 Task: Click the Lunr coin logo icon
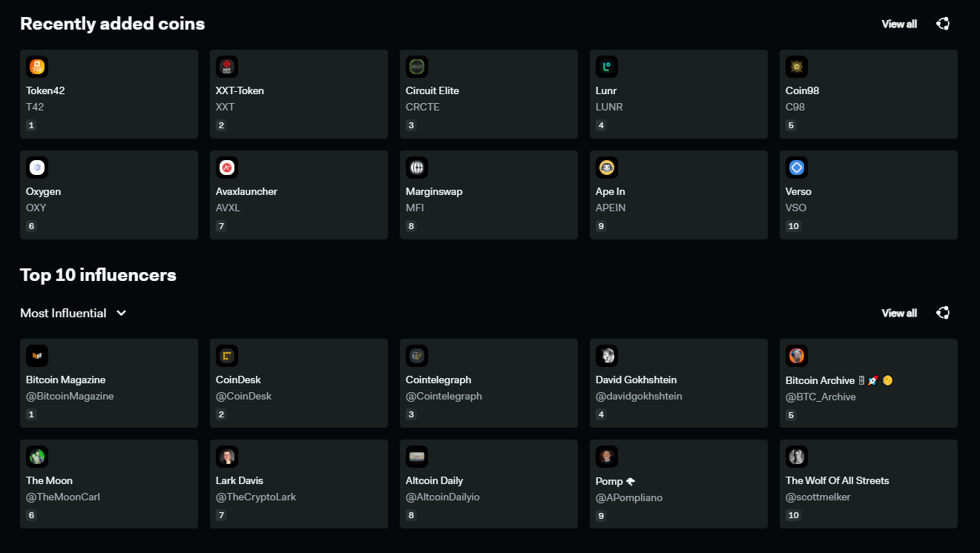pyautogui.click(x=607, y=67)
